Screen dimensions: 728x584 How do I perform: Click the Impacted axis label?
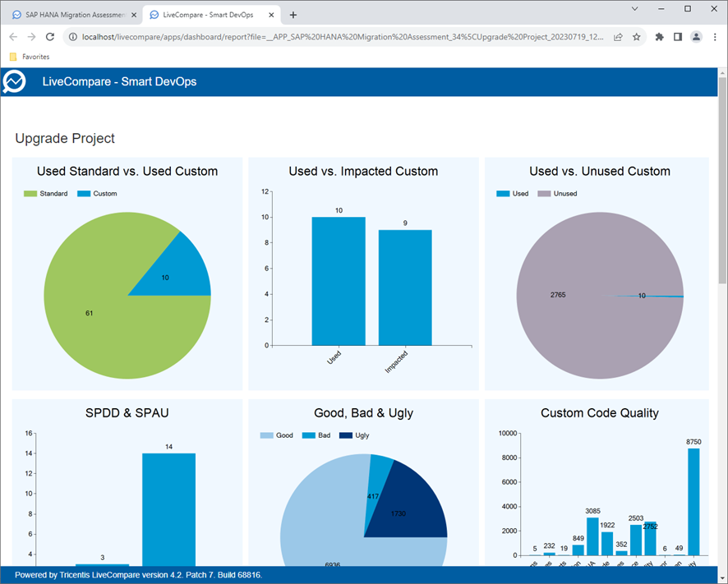pos(396,362)
